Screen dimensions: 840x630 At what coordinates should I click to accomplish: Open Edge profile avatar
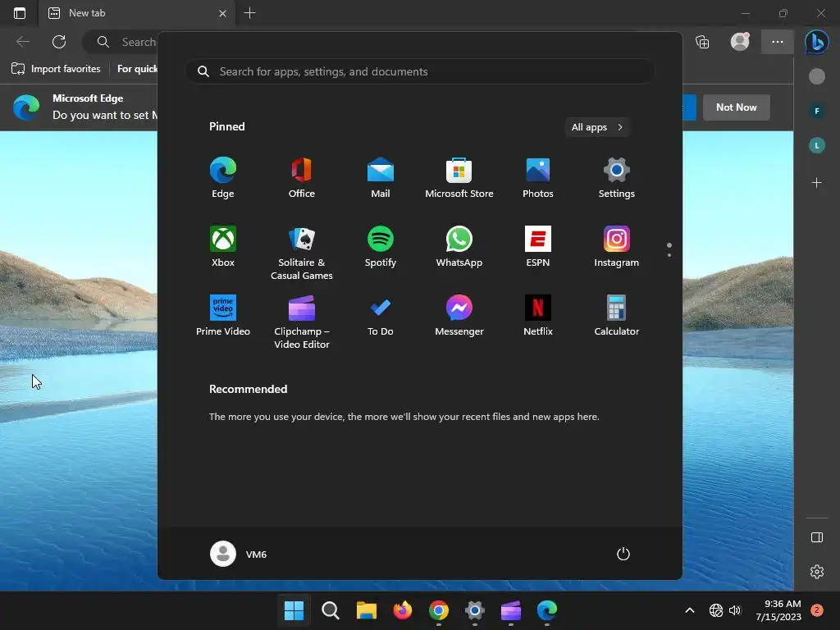(x=740, y=42)
